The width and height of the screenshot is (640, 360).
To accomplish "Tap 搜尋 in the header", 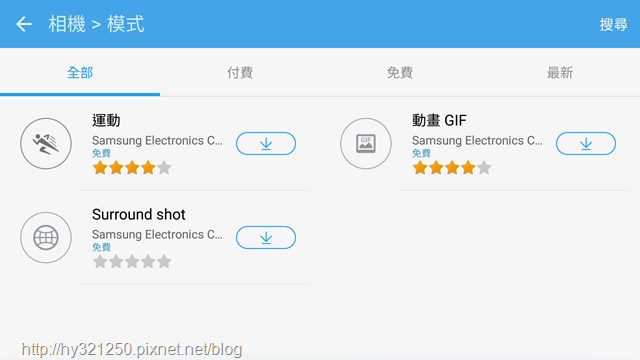I will click(613, 24).
